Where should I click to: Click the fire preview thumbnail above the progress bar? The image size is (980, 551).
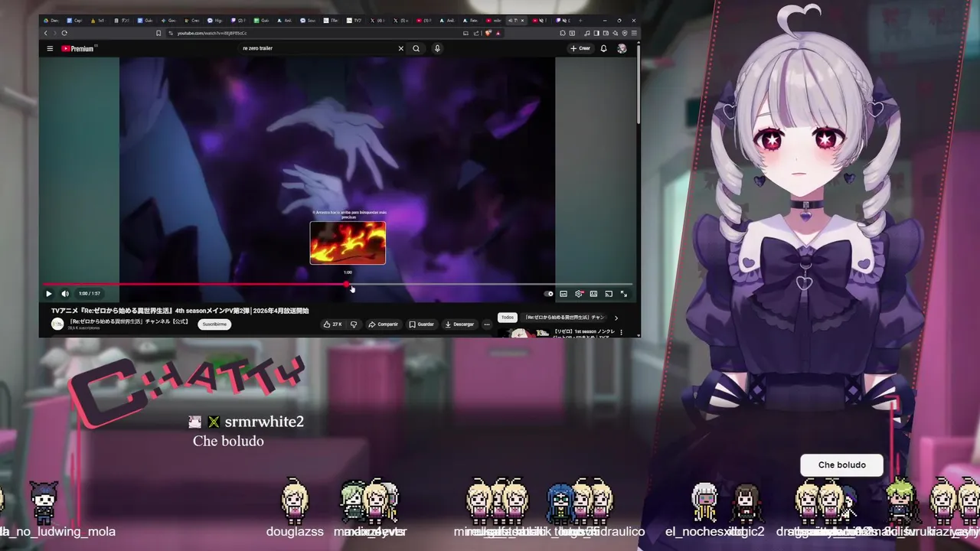coord(348,243)
